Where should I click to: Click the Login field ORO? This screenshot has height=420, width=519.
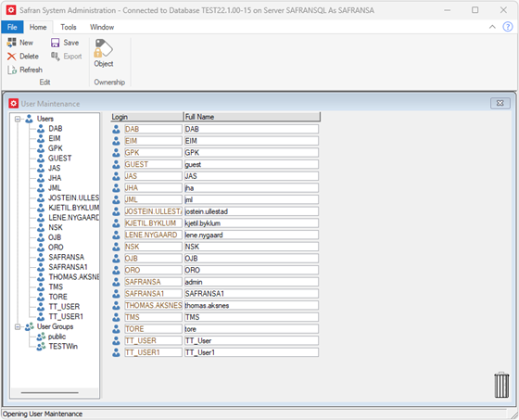[153, 270]
